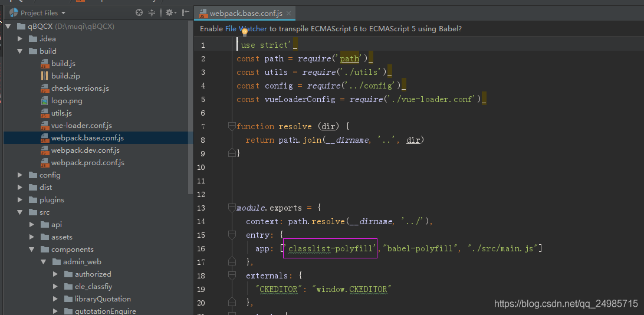Image resolution: width=644 pixels, height=315 pixels.
Task: Click the scroll-from-source target icon
Action: coord(139,12)
